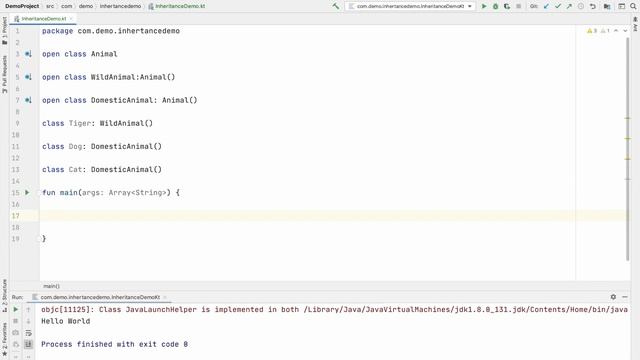Rerun the program from the Run panel

point(16,309)
